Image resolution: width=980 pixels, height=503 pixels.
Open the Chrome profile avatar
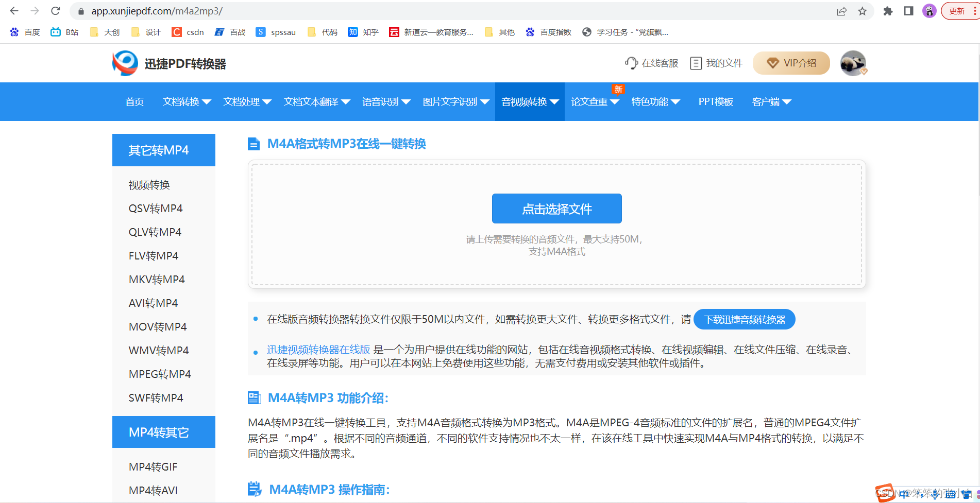930,11
